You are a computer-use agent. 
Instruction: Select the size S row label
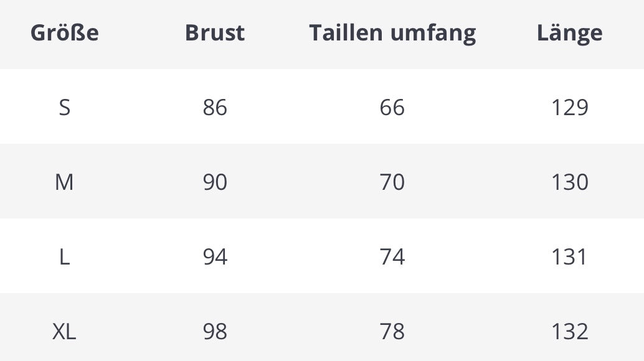[64, 108]
